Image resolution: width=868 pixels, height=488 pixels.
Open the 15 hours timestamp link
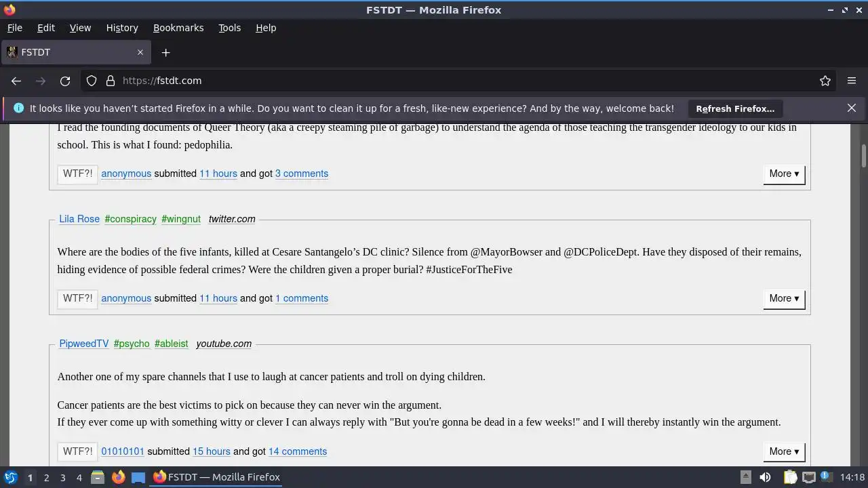point(212,451)
